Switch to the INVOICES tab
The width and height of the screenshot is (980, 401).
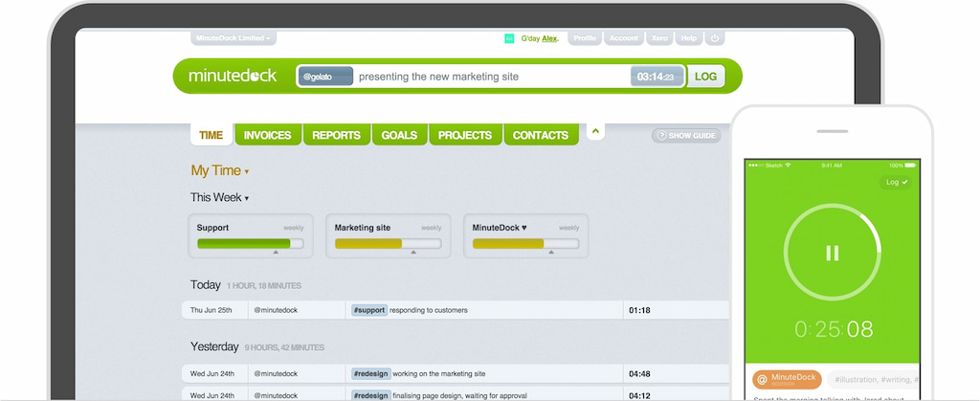(268, 135)
